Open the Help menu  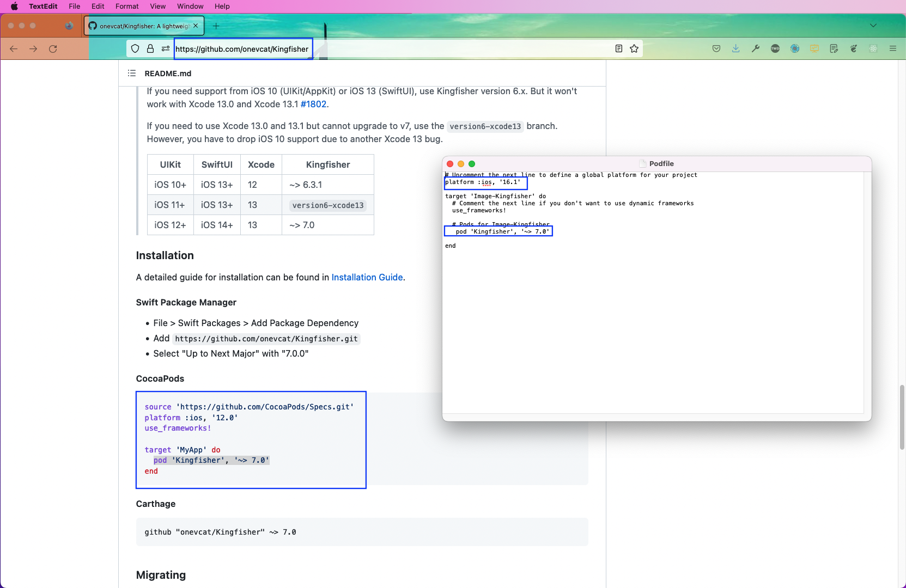222,7
